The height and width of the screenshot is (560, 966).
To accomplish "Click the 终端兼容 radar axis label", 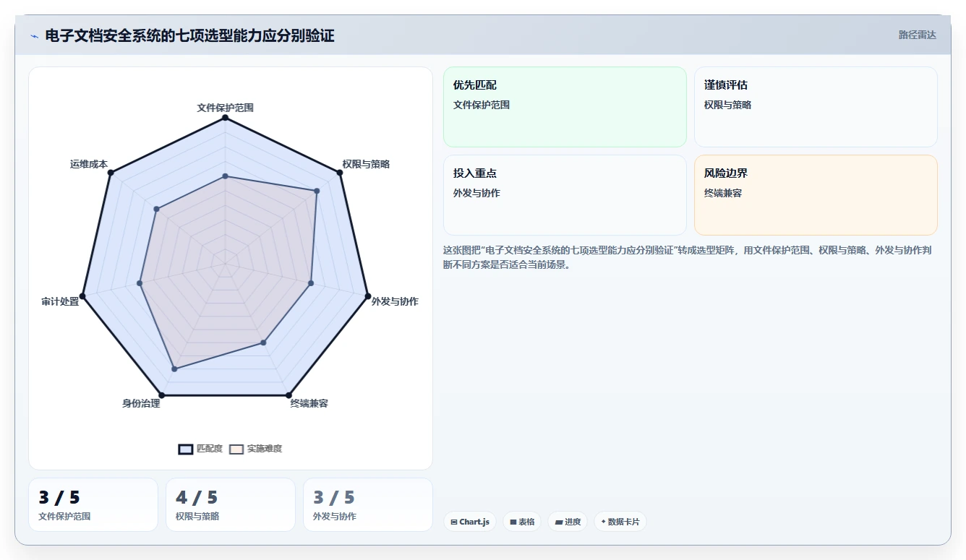I will coord(309,403).
